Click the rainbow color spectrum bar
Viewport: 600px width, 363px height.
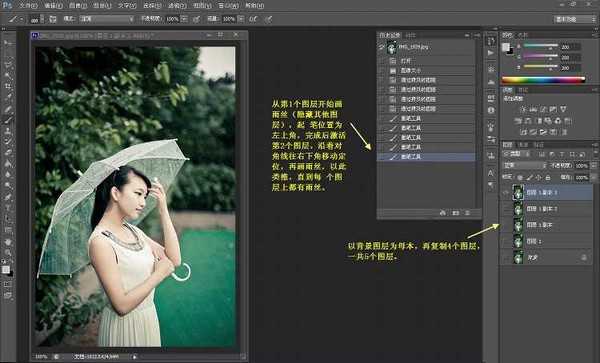[x=543, y=80]
